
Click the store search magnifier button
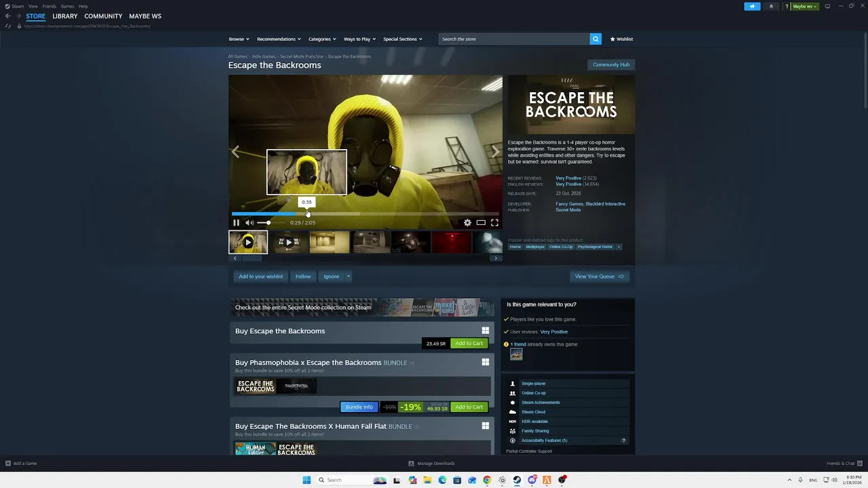point(595,39)
